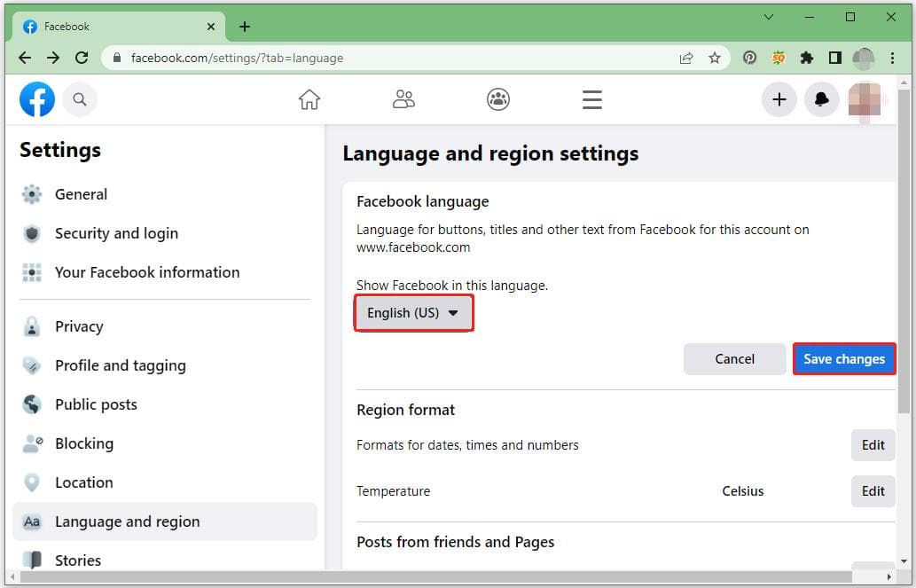Open the Extensions puzzle icon
This screenshot has height=588, width=916.
point(807,58)
